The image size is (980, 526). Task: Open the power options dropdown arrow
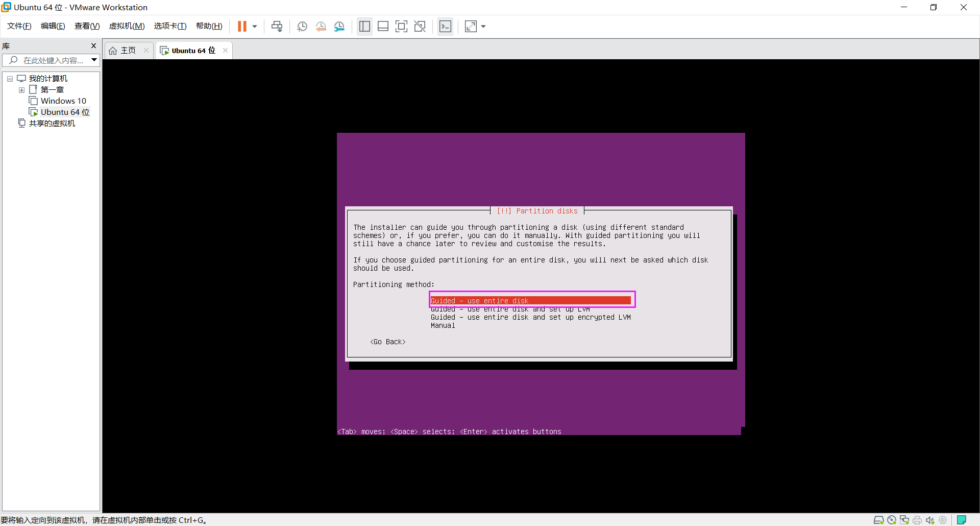coord(255,27)
